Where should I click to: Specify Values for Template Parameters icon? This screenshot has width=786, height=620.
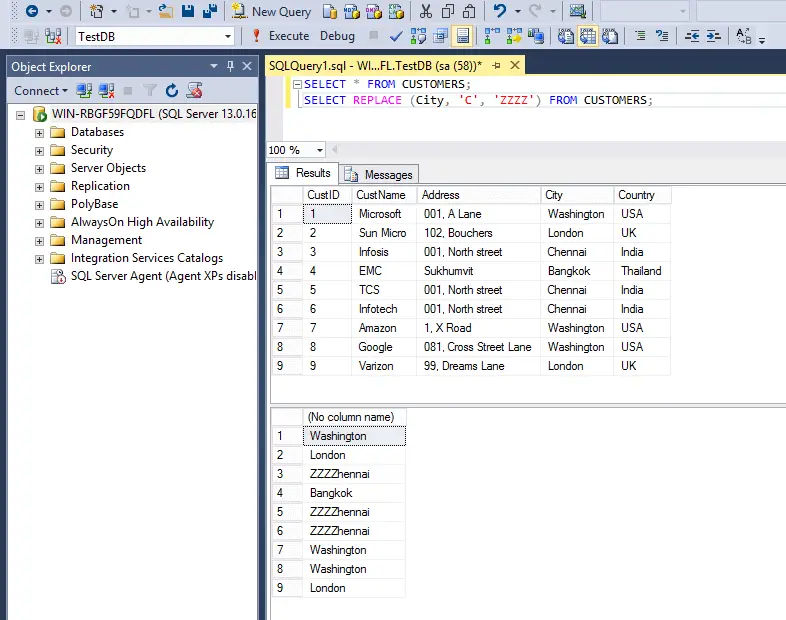pos(743,36)
